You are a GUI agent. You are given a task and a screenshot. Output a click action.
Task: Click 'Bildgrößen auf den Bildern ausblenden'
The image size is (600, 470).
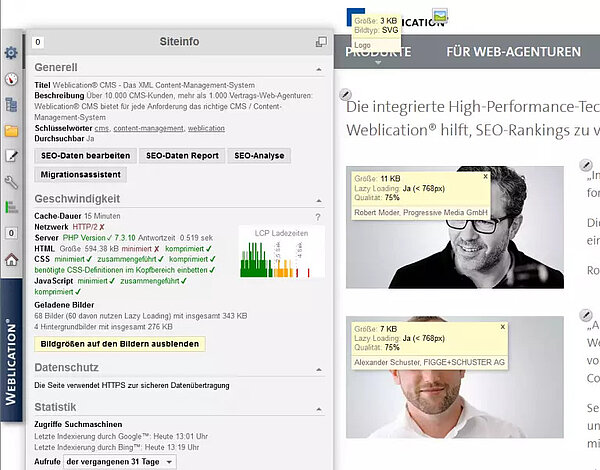click(120, 344)
